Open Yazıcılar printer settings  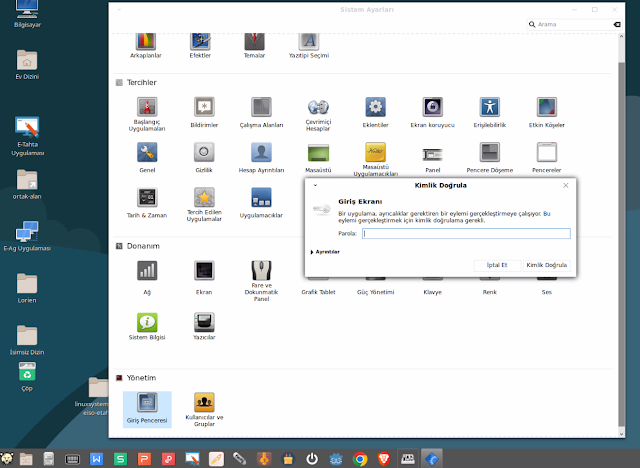coord(204,326)
